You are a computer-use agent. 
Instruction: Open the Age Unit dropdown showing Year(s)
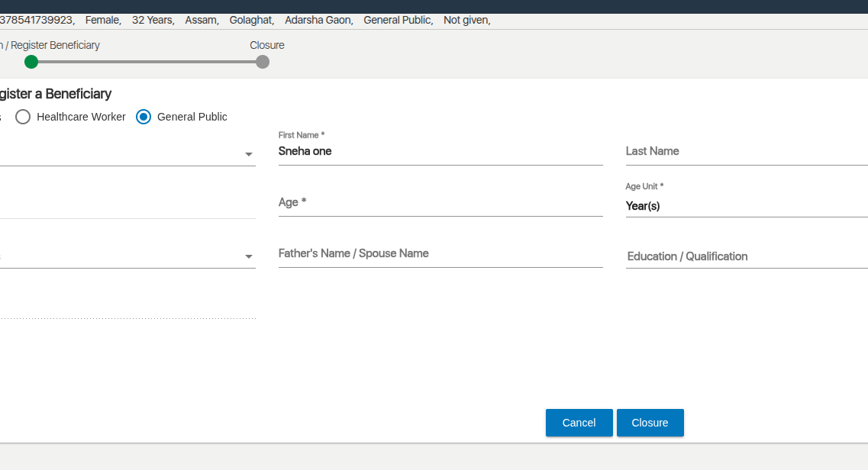745,206
